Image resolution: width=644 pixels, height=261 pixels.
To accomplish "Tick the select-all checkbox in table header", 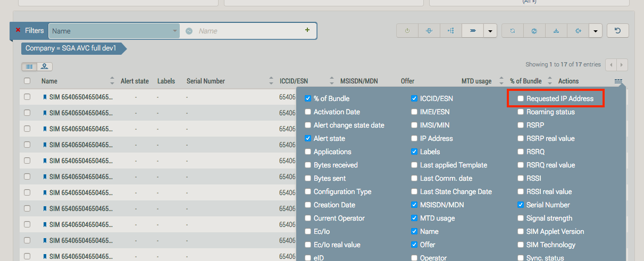I will (27, 81).
